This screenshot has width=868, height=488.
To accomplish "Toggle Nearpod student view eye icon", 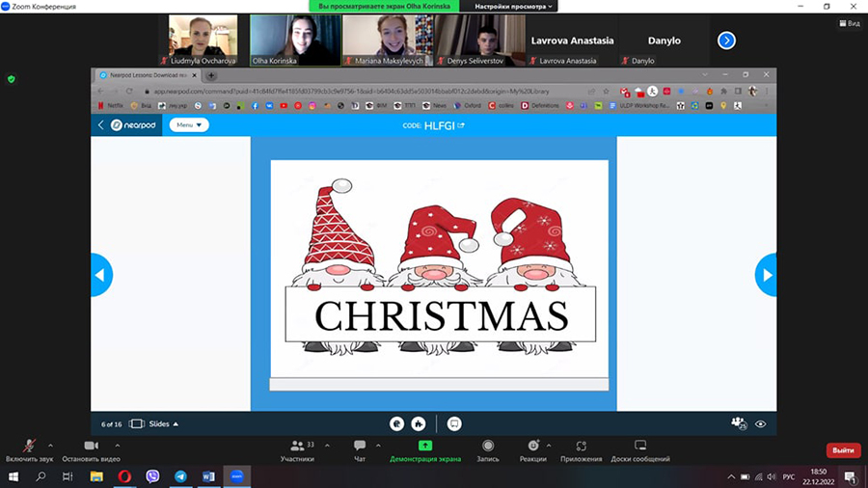I will tap(761, 423).
